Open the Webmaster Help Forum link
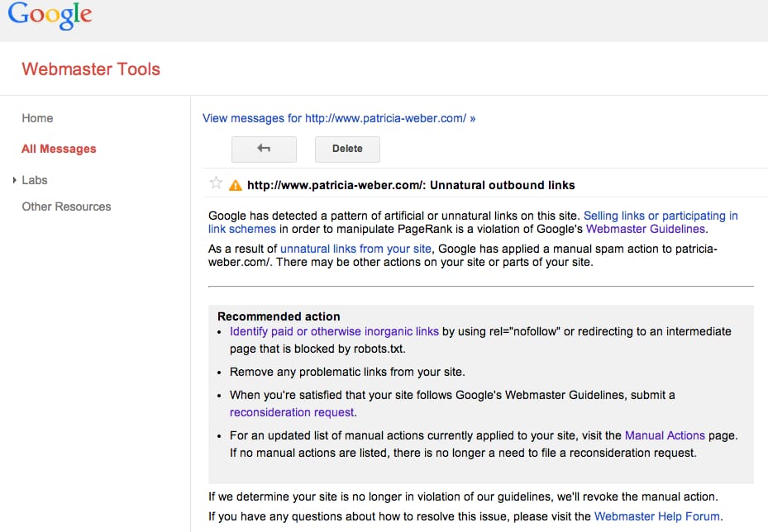This screenshot has height=532, width=768. (x=658, y=517)
